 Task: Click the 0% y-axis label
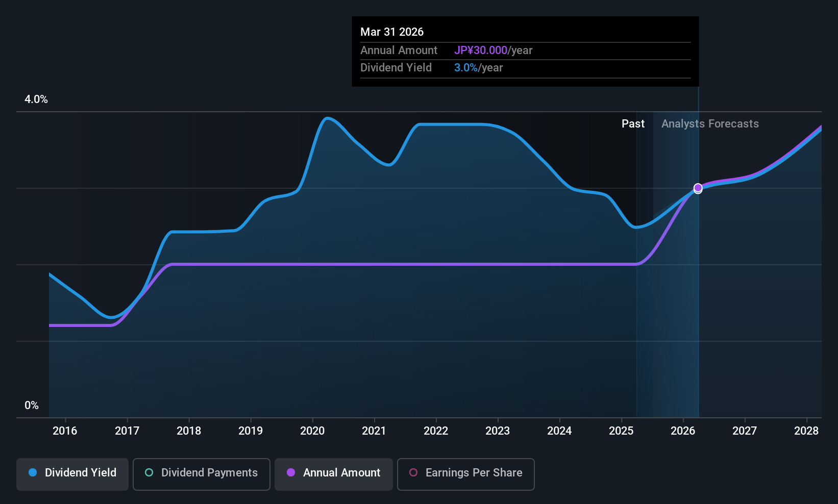pos(32,406)
